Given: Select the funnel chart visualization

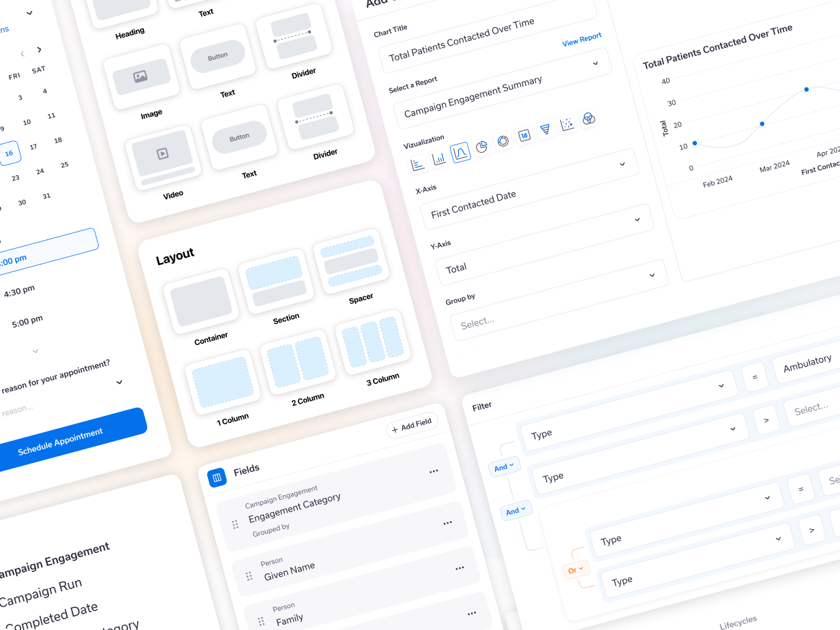Looking at the screenshot, I should point(545,130).
